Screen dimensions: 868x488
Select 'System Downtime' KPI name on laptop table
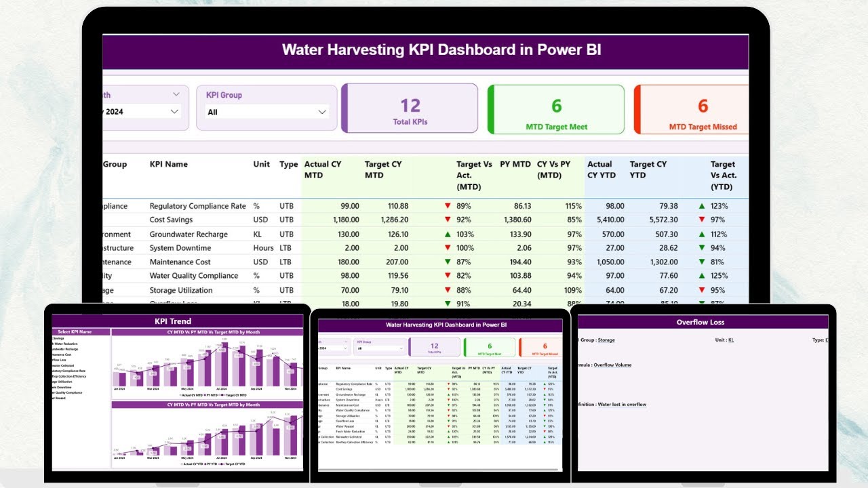tap(180, 248)
